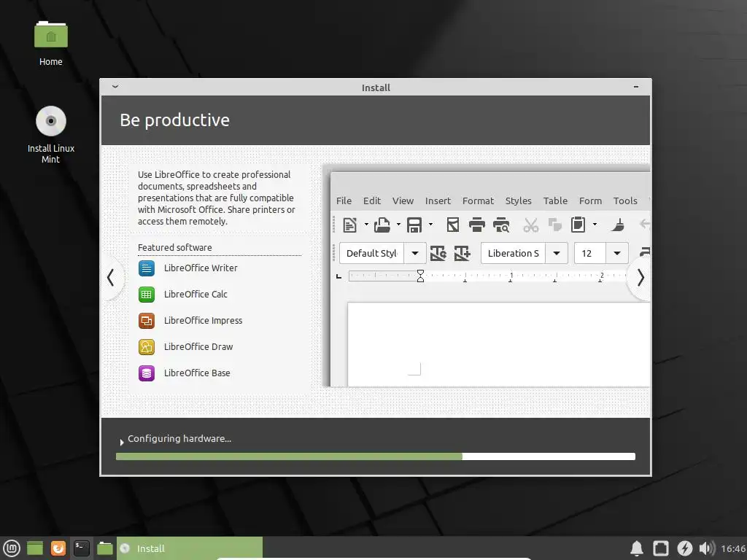
Task: Click Save icon in slideshow toolbar
Action: point(414,225)
